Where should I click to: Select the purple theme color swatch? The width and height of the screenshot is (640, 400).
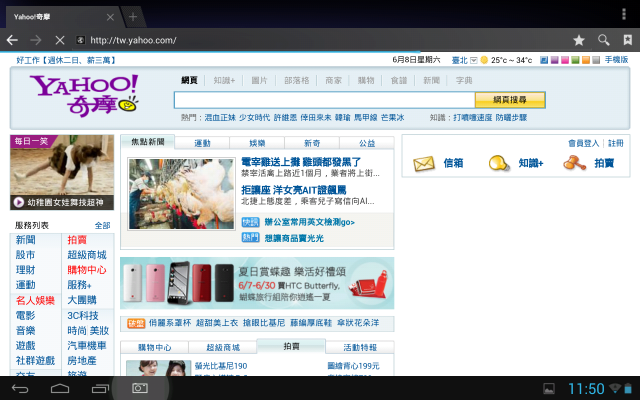(x=554, y=60)
